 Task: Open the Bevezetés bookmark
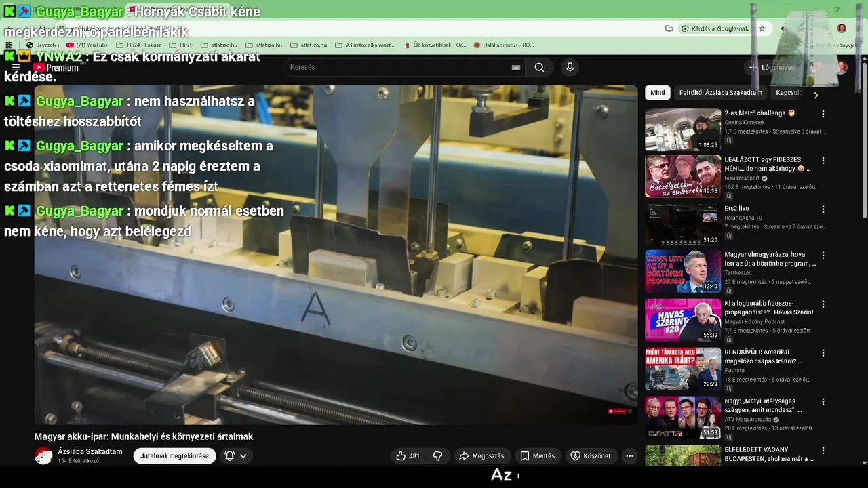pos(42,45)
